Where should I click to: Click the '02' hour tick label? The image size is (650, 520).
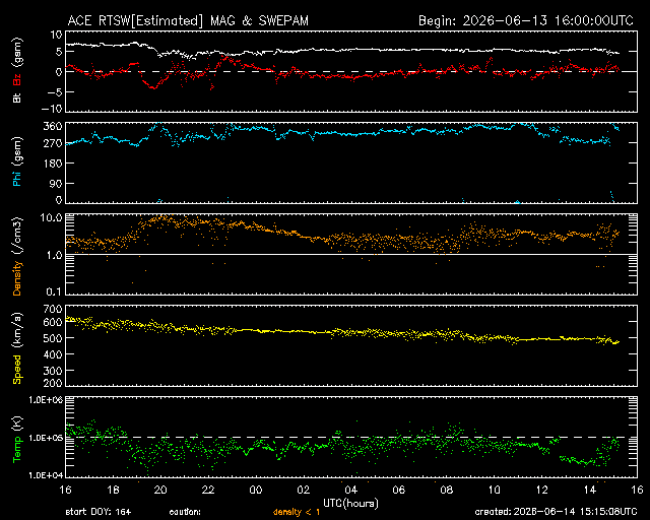click(303, 490)
